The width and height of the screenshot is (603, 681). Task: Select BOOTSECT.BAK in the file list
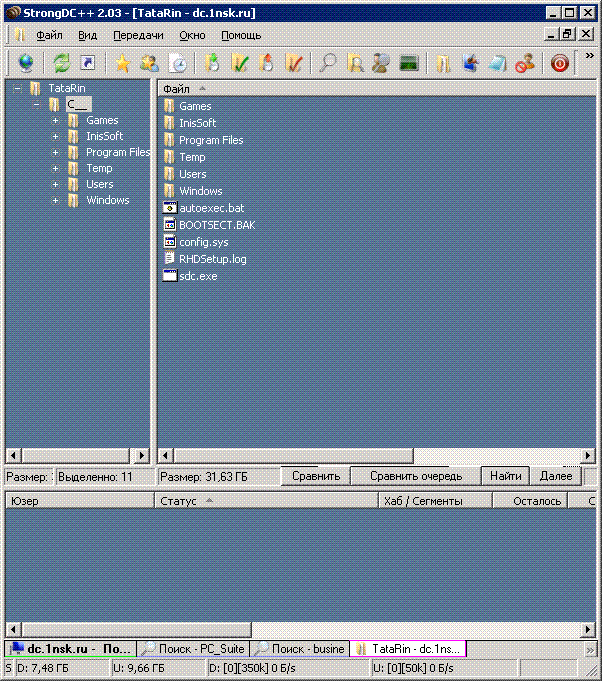[x=217, y=225]
